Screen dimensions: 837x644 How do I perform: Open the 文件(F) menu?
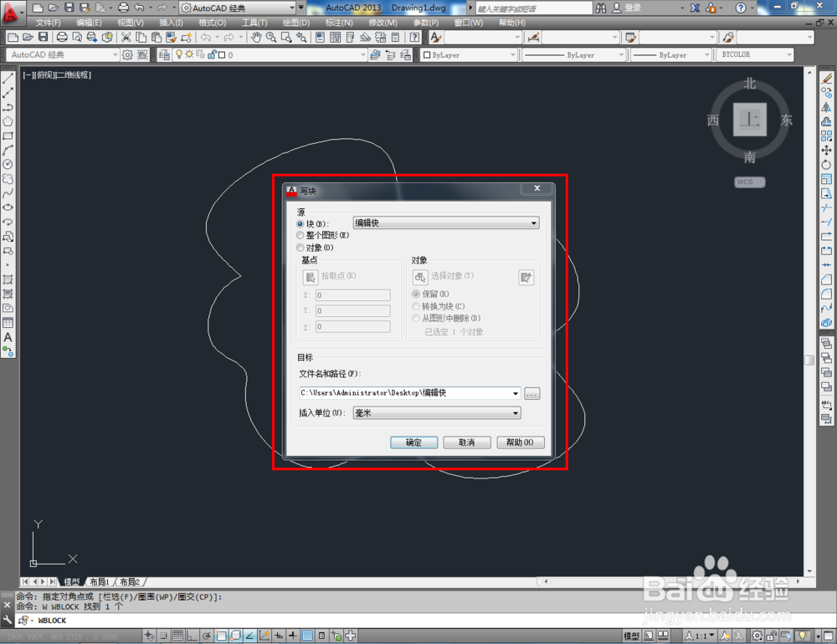(x=48, y=23)
